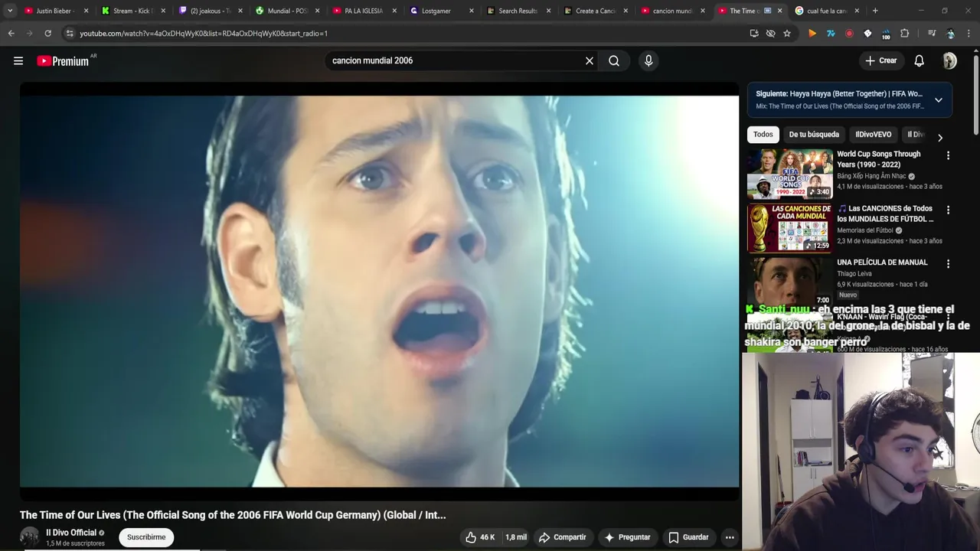Open Il Divo Official channel name
980x551 pixels.
pyautogui.click(x=71, y=533)
